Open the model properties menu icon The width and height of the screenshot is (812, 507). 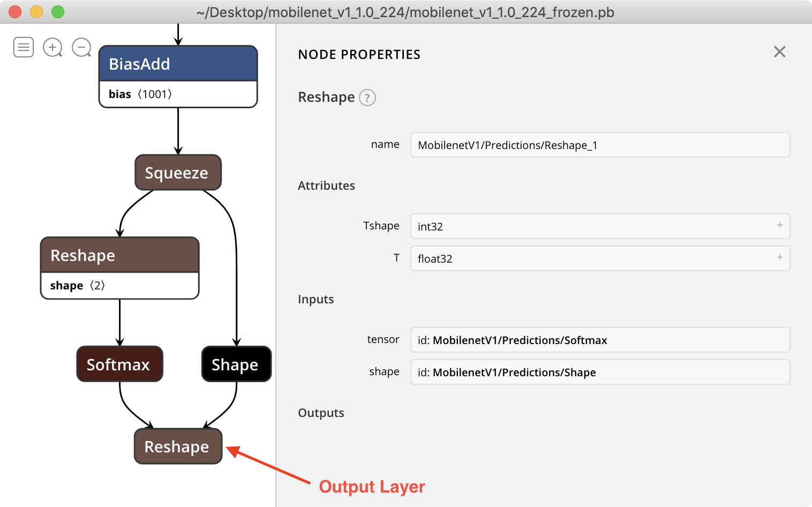point(24,47)
